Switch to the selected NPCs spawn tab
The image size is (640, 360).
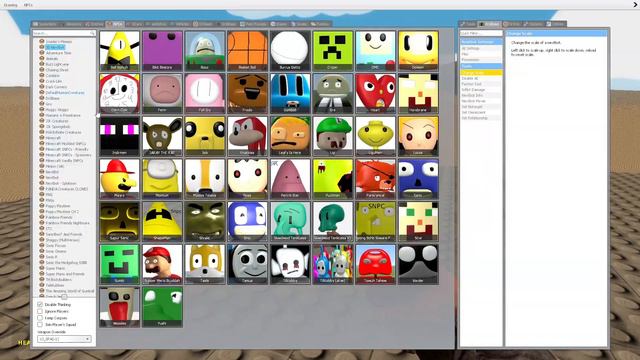click(115, 24)
